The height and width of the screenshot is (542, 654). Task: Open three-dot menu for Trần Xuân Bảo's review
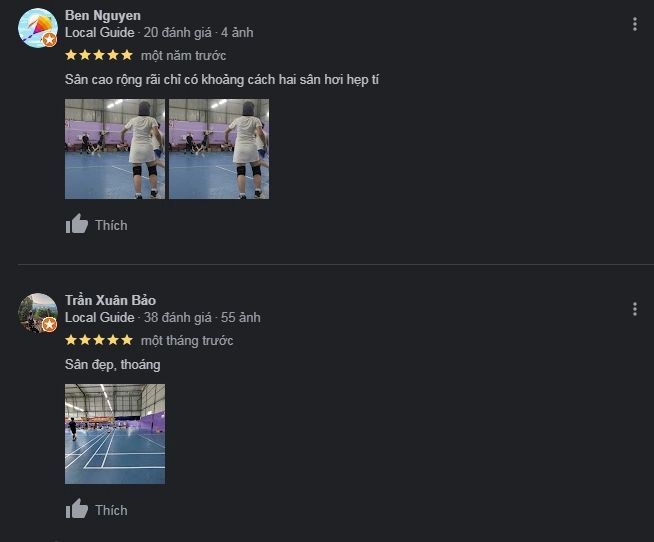[634, 309]
